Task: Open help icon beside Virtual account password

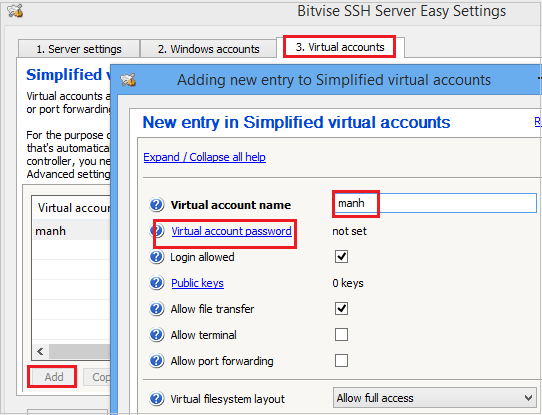Action: 158,230
